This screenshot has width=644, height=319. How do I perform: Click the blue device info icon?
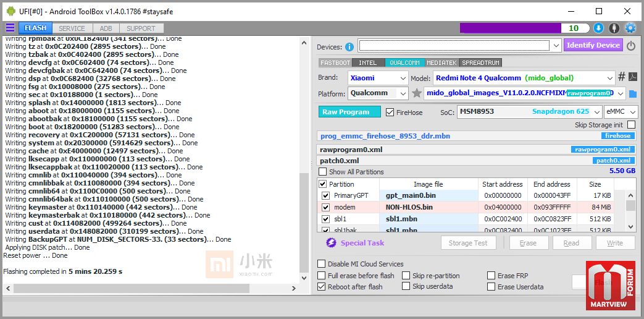coord(349,47)
